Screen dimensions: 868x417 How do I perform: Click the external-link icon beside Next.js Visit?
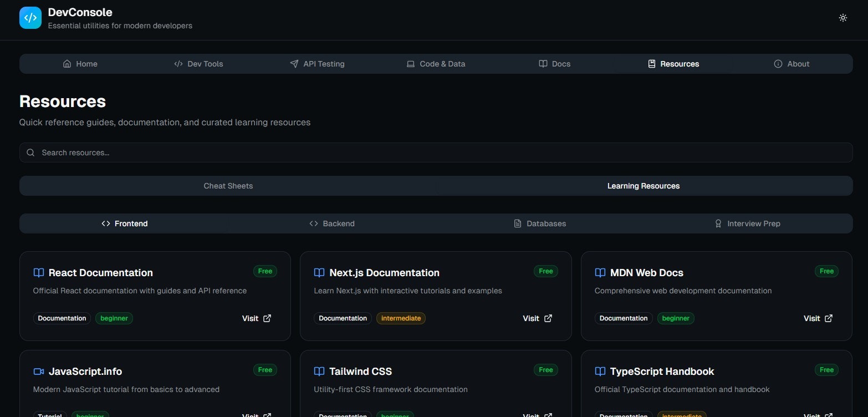point(548,318)
